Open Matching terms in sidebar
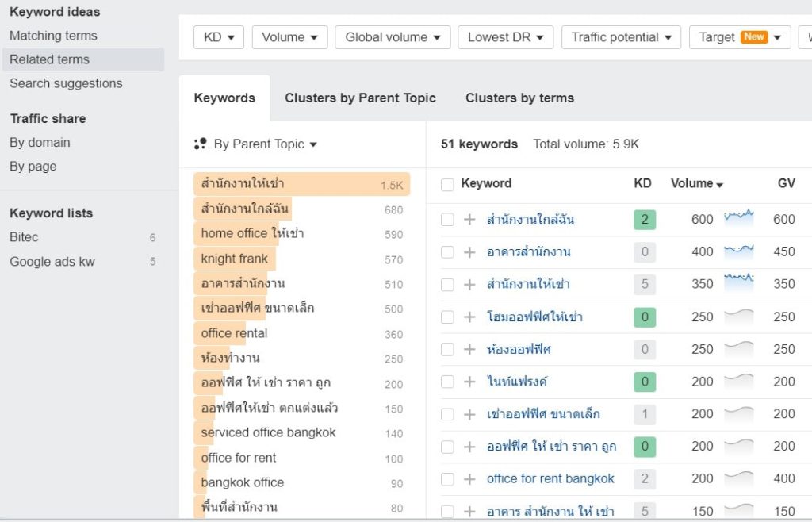Image resolution: width=812 pixels, height=522 pixels. pyautogui.click(x=53, y=36)
